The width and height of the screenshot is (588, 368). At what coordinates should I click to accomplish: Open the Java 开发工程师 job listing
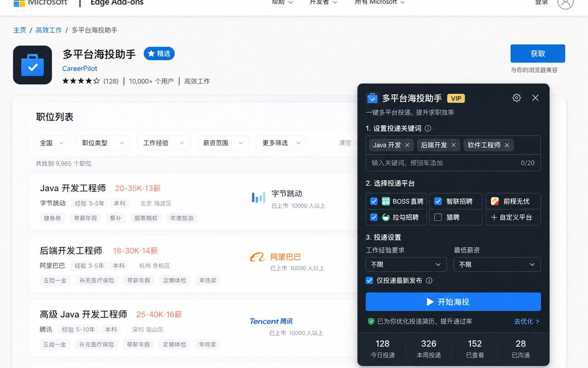point(73,188)
